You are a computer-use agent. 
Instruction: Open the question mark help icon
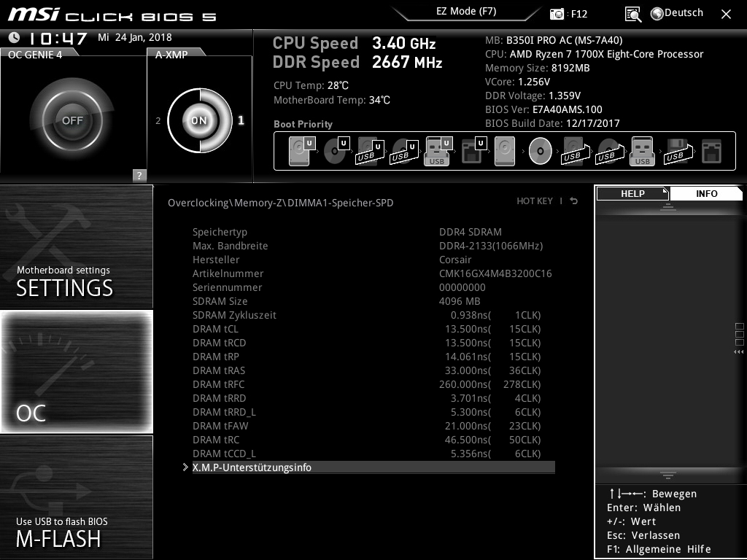139,175
